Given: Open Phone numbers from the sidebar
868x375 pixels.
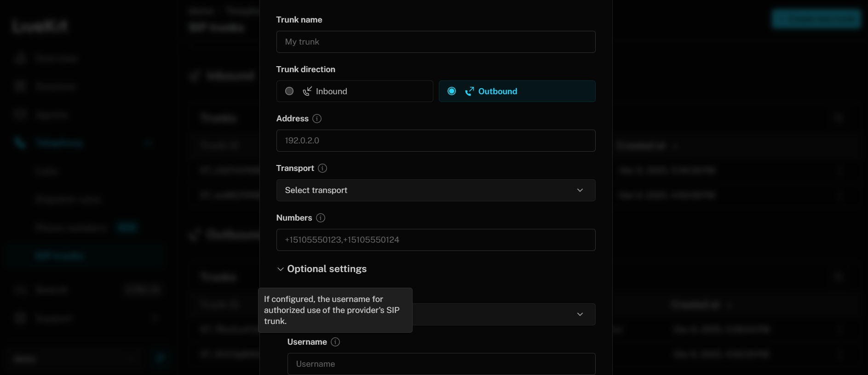Looking at the screenshot, I should pos(71,227).
